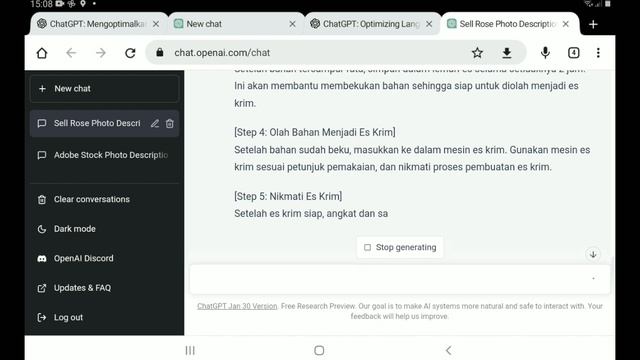This screenshot has height=360, width=640.
Task: Tap the Android back button
Action: point(449,350)
